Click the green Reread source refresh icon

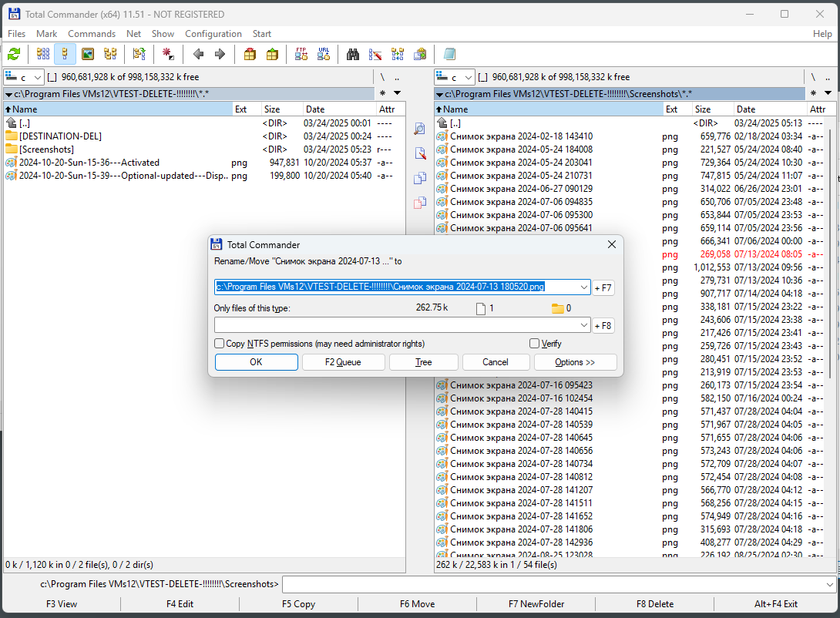(14, 54)
